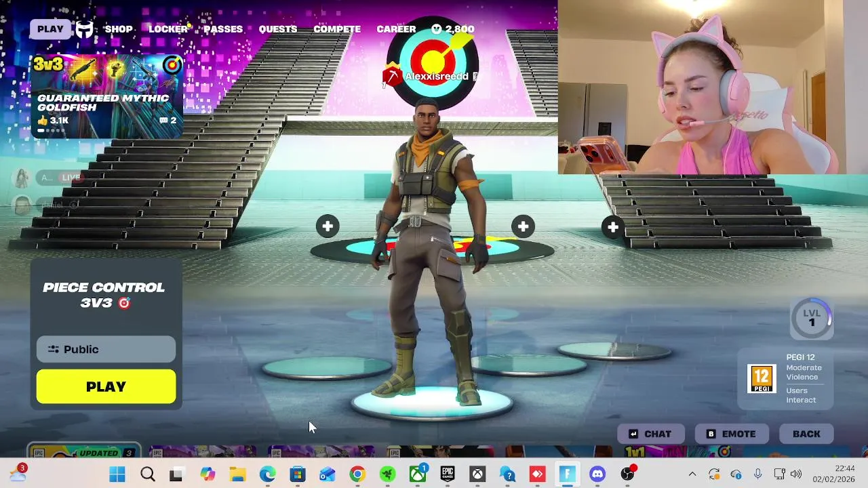Click the Piece Control 3v3 mode title

coord(104,295)
